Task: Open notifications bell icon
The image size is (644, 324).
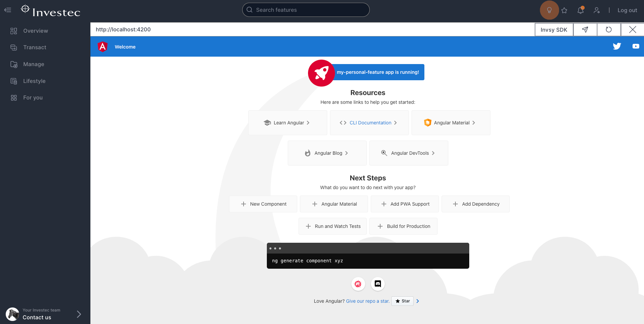Action: tap(580, 10)
